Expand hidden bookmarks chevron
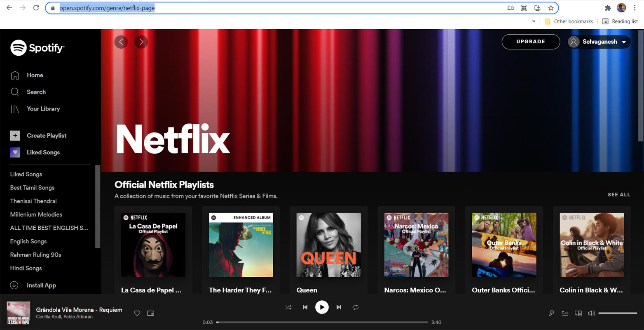The width and height of the screenshot is (644, 330). tap(534, 21)
